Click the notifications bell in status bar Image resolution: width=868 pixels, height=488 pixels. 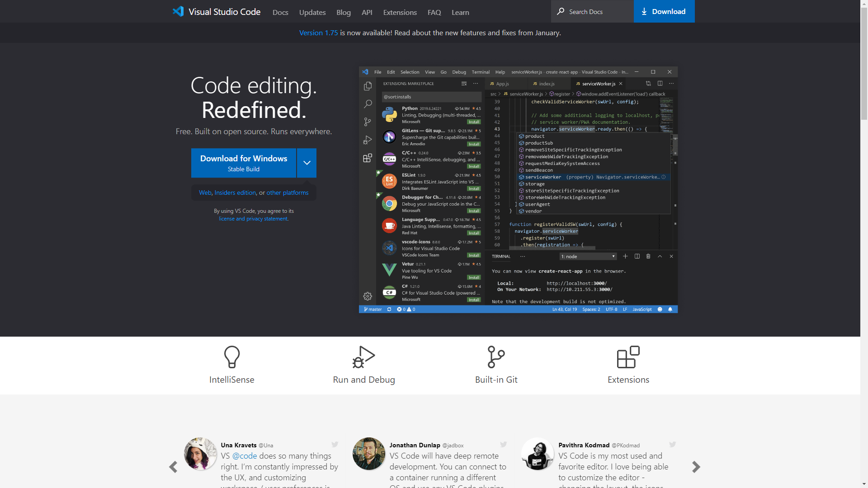click(x=670, y=310)
